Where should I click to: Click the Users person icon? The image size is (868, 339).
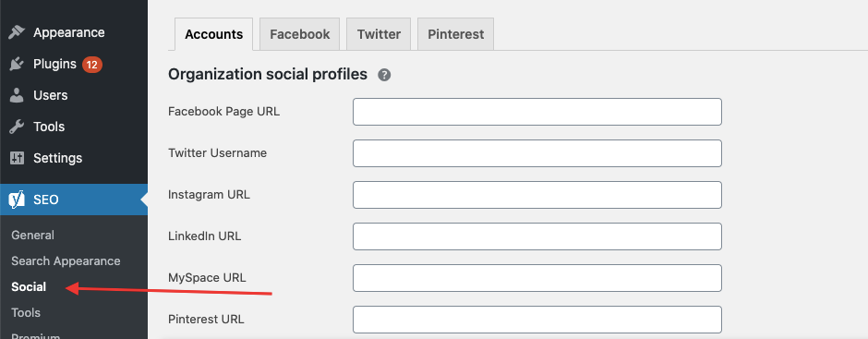tap(17, 95)
